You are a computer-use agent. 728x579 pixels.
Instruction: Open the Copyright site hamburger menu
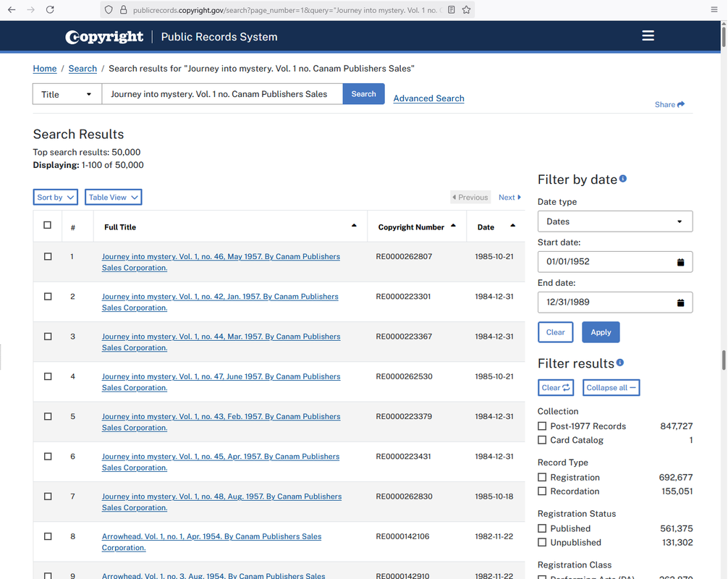(648, 35)
